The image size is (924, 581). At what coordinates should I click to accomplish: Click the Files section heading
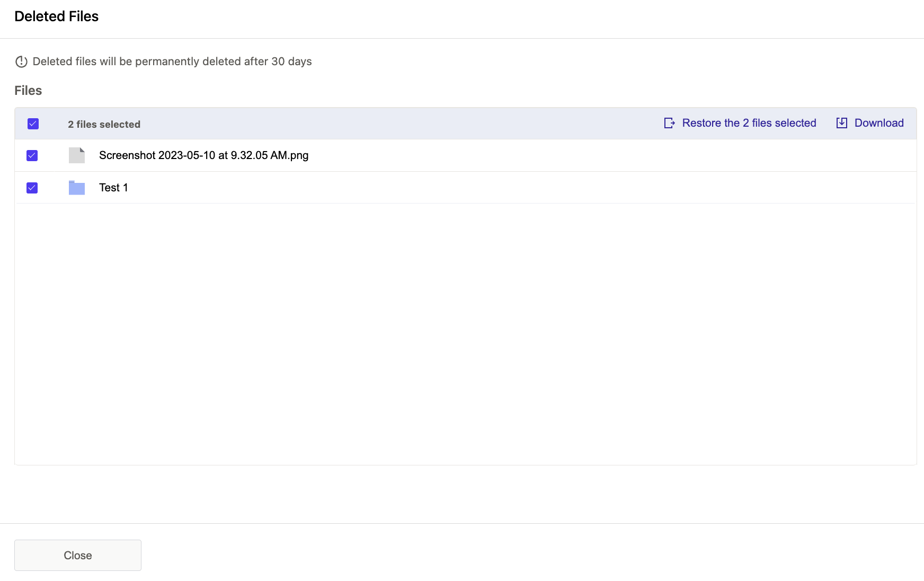28,91
